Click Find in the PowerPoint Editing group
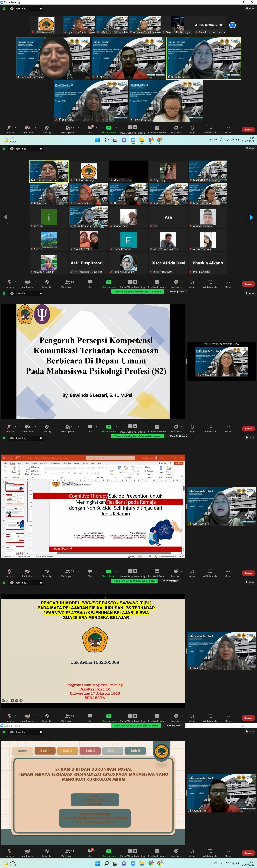The width and height of the screenshot is (257, 868). pos(148,467)
